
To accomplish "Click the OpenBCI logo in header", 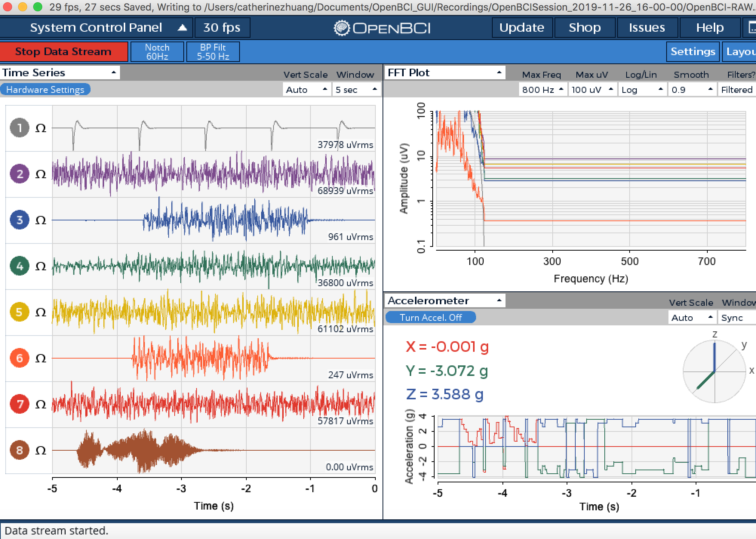I will (x=382, y=28).
